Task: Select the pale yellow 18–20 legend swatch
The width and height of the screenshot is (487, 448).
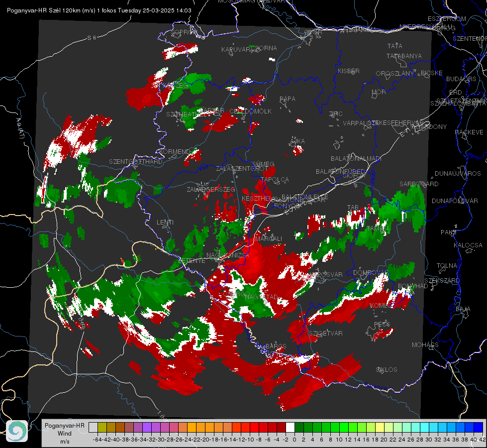Action: point(380,427)
